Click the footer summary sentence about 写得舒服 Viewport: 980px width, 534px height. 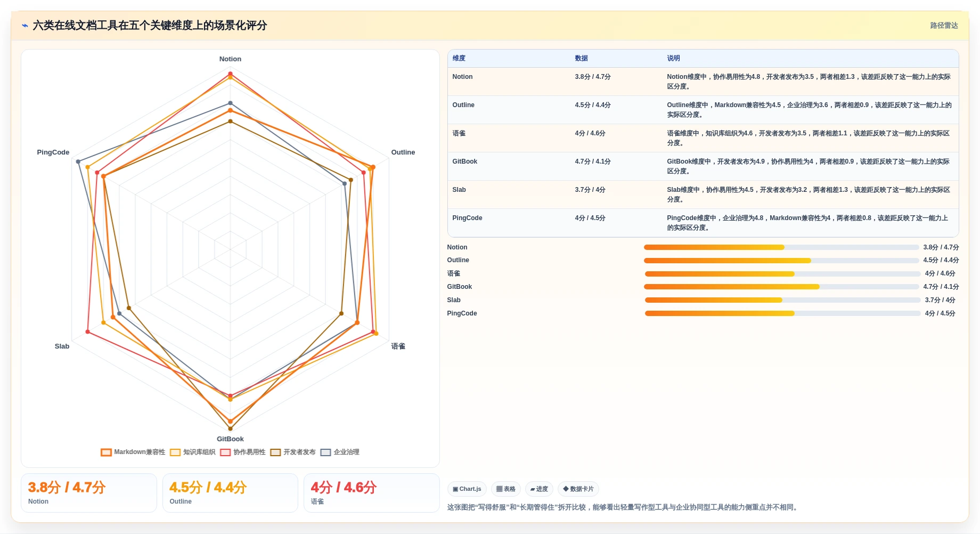click(624, 507)
